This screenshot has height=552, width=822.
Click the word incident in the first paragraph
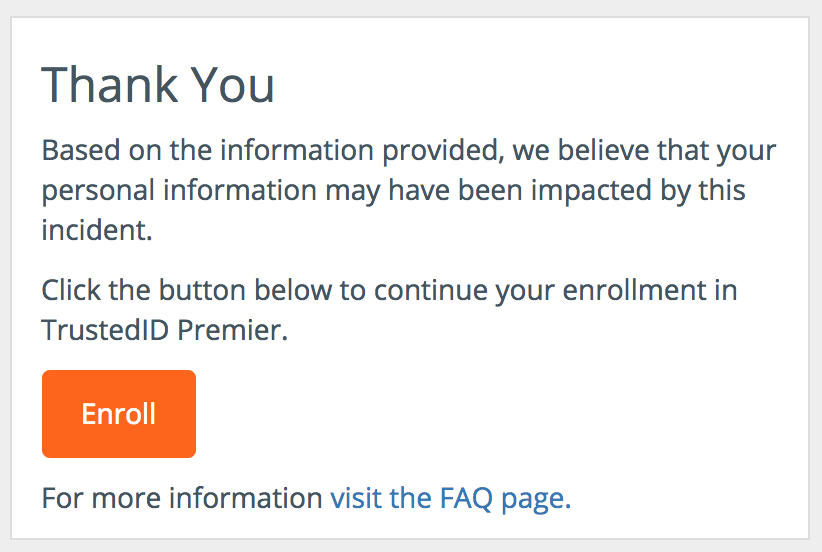[95, 230]
